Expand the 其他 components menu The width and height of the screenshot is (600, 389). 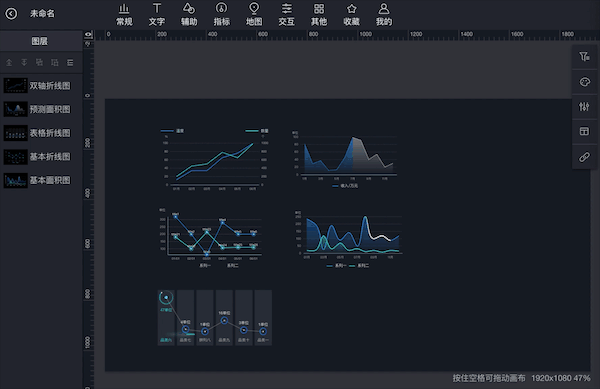click(319, 15)
